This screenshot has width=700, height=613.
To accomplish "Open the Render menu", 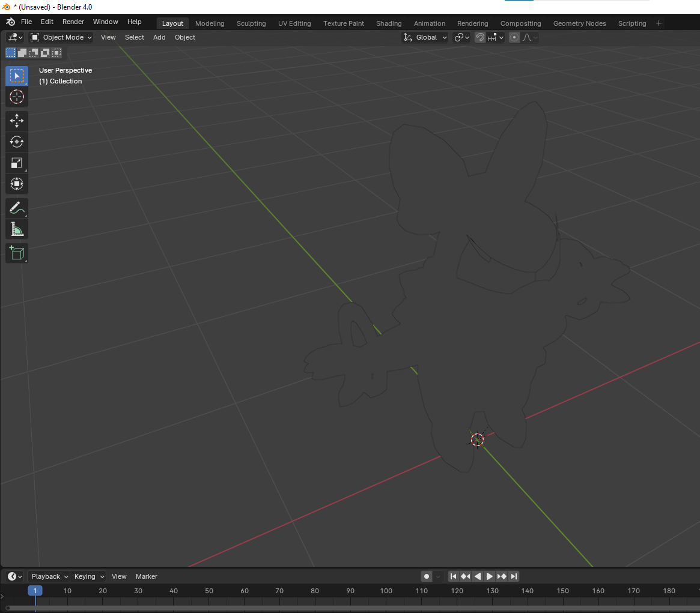I will 73,22.
